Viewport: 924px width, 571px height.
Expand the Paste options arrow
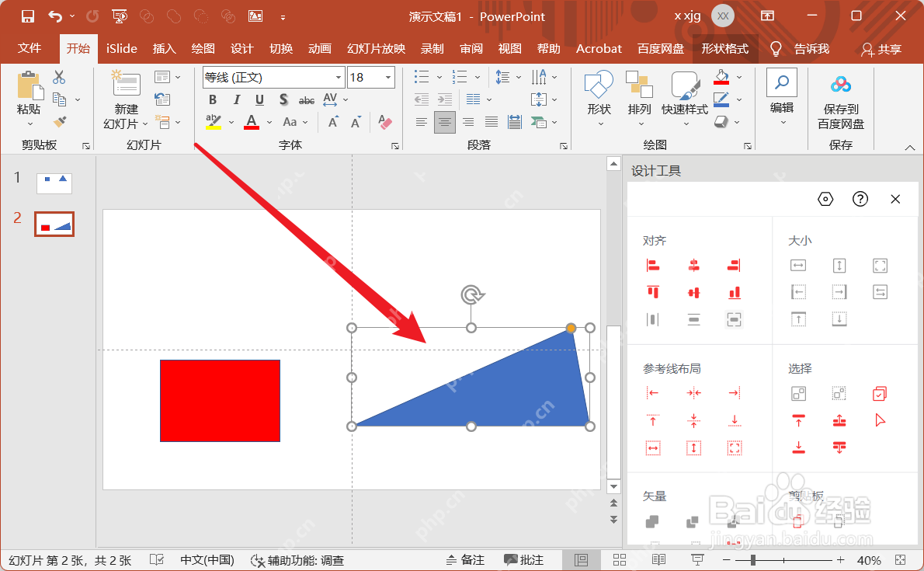(30, 124)
